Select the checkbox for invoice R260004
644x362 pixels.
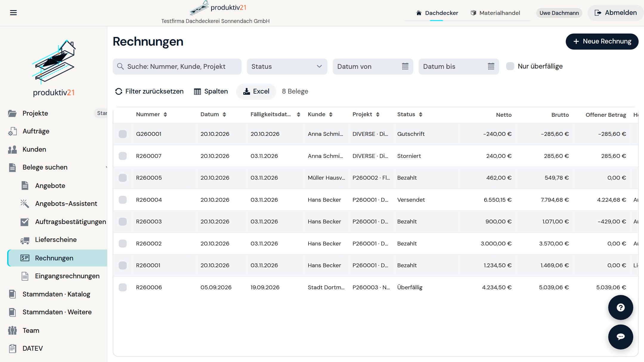coord(123,200)
